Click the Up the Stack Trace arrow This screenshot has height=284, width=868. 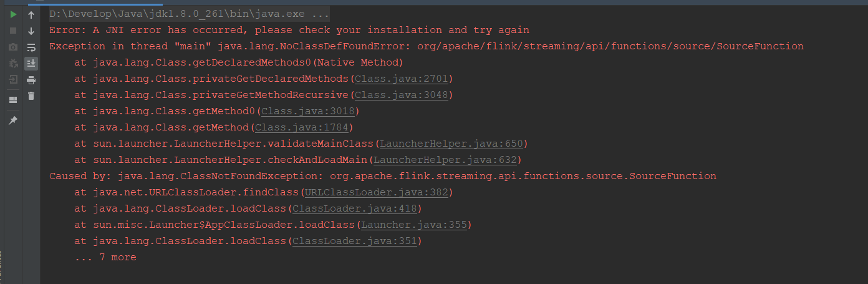tap(31, 14)
